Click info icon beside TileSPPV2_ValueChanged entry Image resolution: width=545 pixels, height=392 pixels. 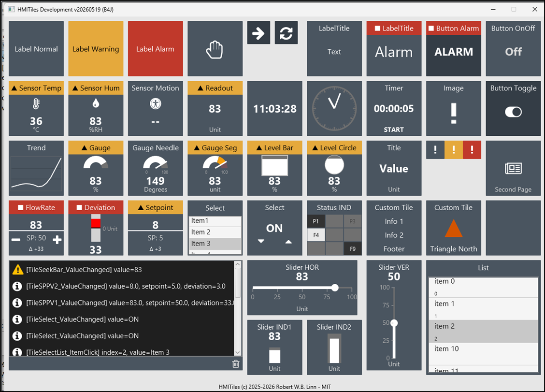17,286
